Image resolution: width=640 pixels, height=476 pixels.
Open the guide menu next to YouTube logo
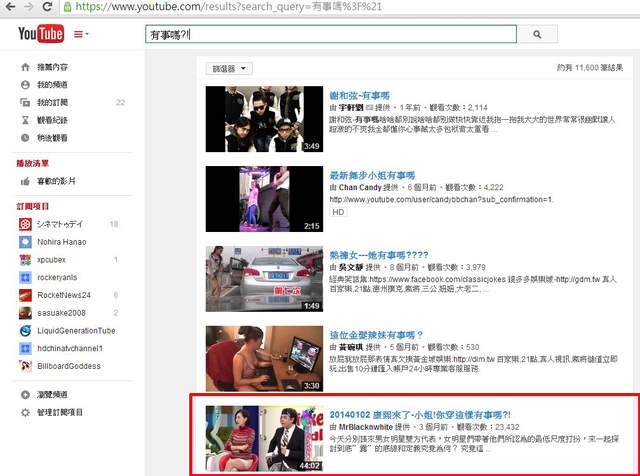[x=81, y=35]
